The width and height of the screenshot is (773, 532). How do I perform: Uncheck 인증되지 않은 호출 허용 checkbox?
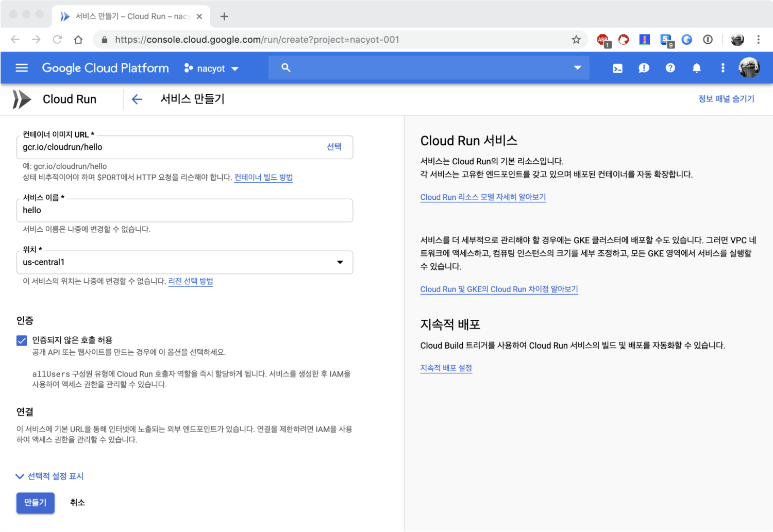pyautogui.click(x=22, y=340)
